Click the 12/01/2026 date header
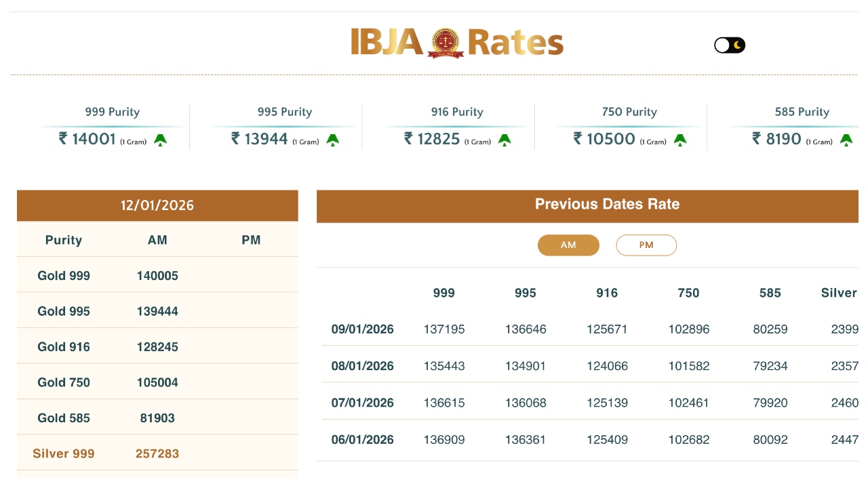This screenshot has height=488, width=868. click(x=157, y=205)
